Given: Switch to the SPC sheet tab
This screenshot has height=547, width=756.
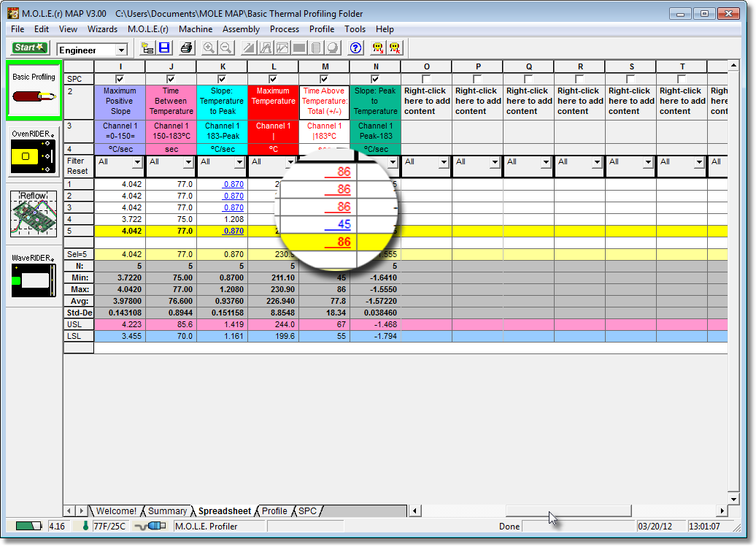Looking at the screenshot, I should click(x=308, y=510).
